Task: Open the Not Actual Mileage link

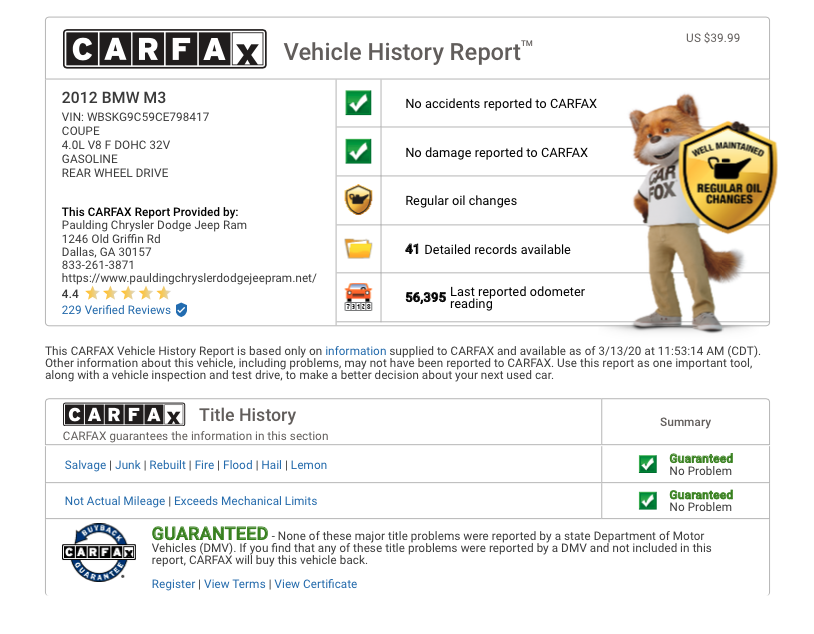Action: (x=115, y=501)
